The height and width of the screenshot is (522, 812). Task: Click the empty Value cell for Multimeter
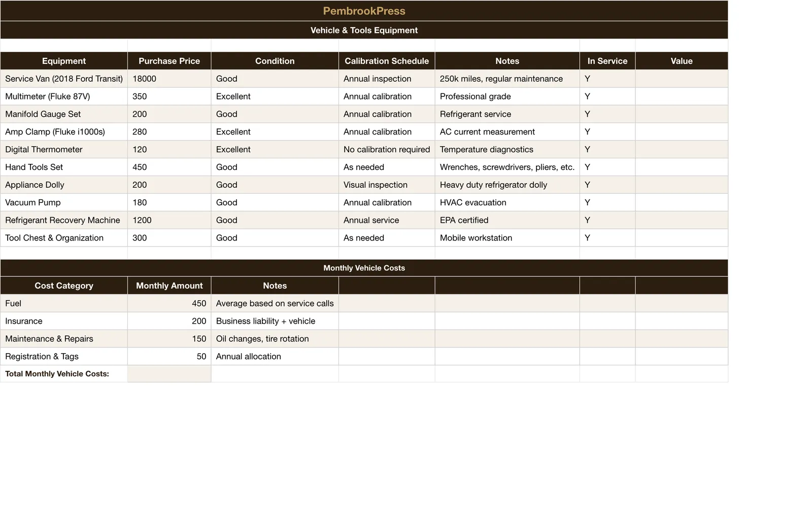click(682, 96)
